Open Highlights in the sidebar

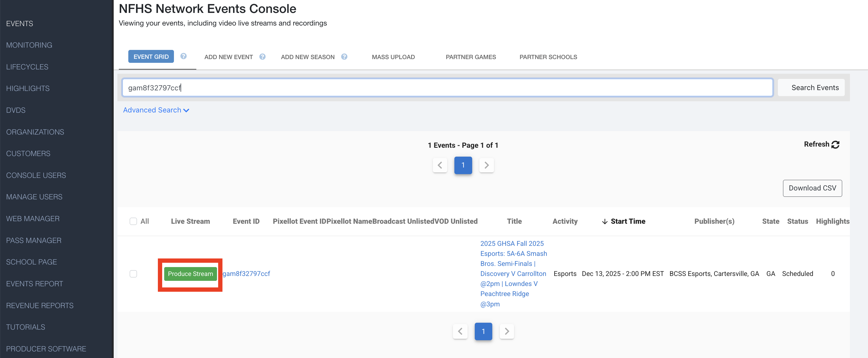pyautogui.click(x=28, y=88)
